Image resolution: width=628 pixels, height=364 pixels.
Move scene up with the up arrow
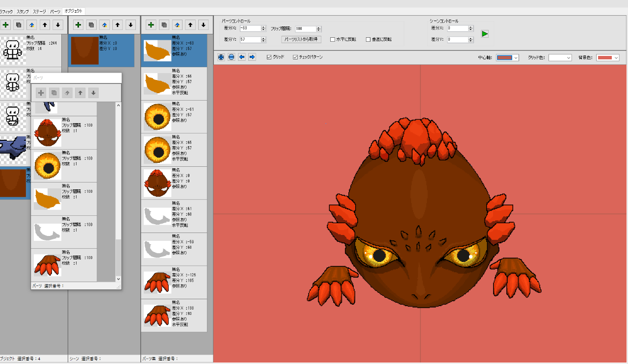pyautogui.click(x=118, y=25)
